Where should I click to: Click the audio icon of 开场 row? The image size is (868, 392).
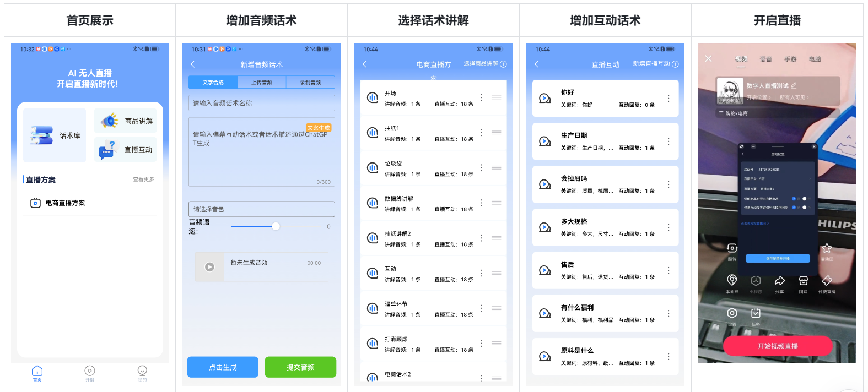(x=373, y=97)
